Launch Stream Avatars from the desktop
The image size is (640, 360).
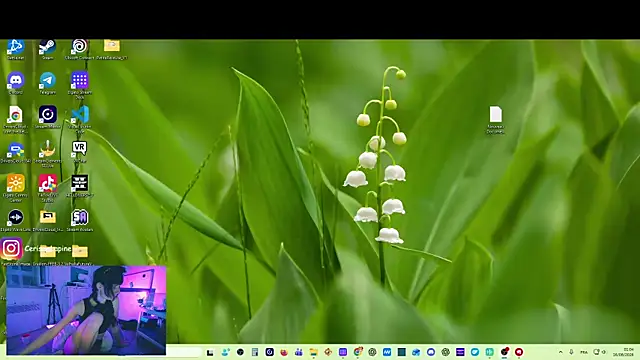80,221
